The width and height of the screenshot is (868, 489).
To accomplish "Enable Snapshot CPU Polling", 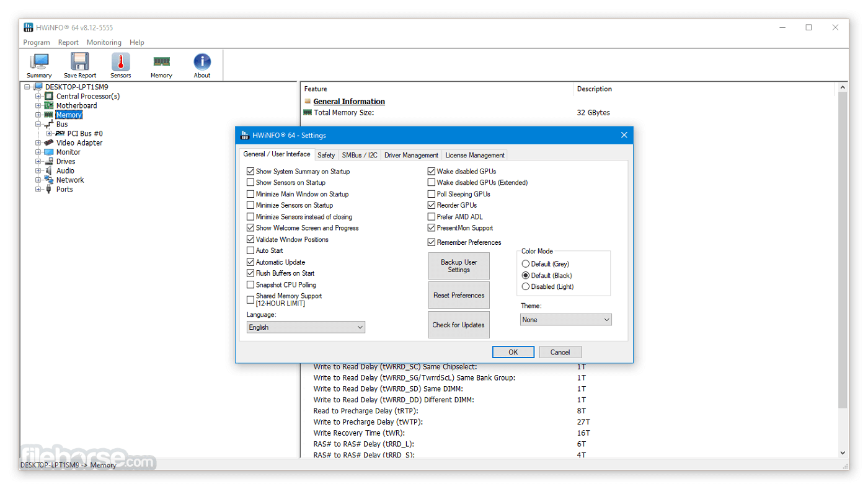I will point(250,284).
